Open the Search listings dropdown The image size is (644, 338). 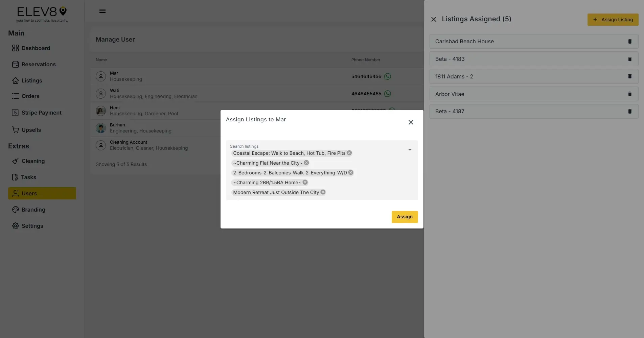coord(410,149)
